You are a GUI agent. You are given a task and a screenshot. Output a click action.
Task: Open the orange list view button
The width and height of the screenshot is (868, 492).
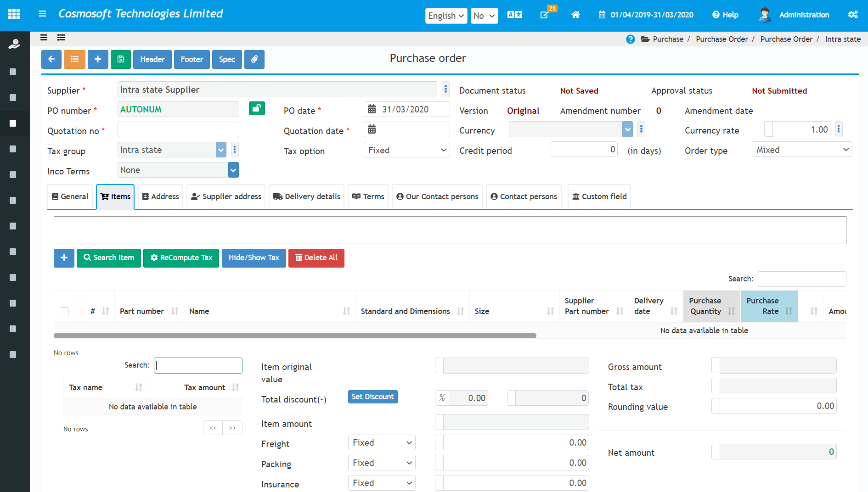(x=74, y=59)
